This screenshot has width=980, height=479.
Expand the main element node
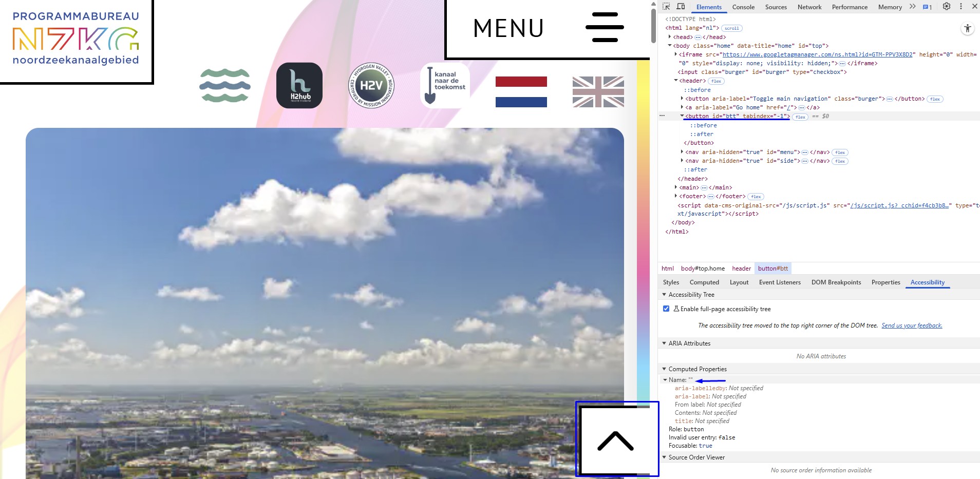click(676, 187)
